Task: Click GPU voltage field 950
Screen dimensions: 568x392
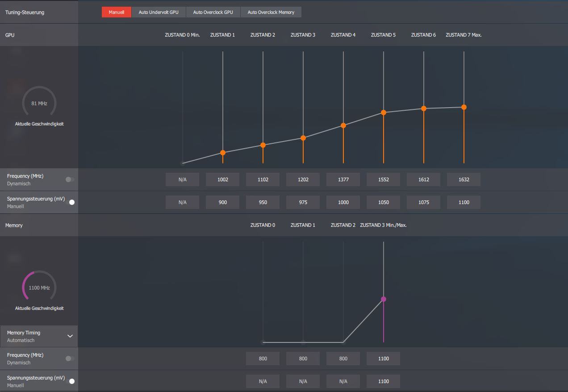Action: tap(263, 202)
